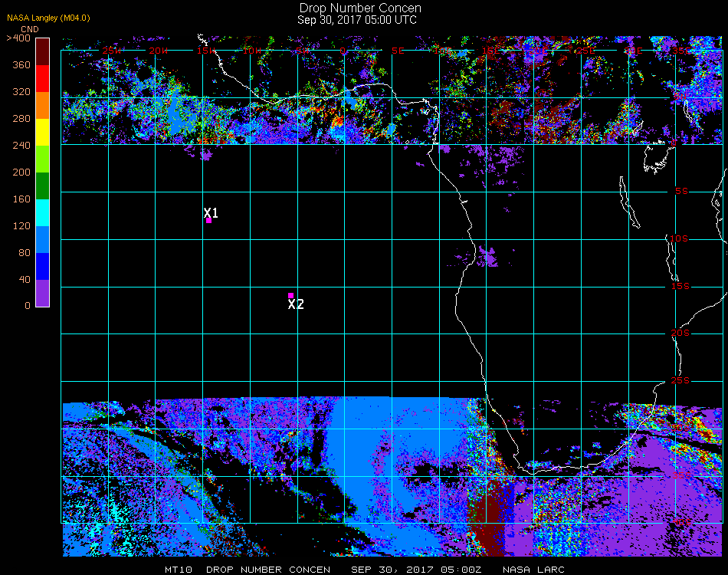Click the 'Sep 30, 2017 05:00 UTC' date text

(x=357, y=20)
